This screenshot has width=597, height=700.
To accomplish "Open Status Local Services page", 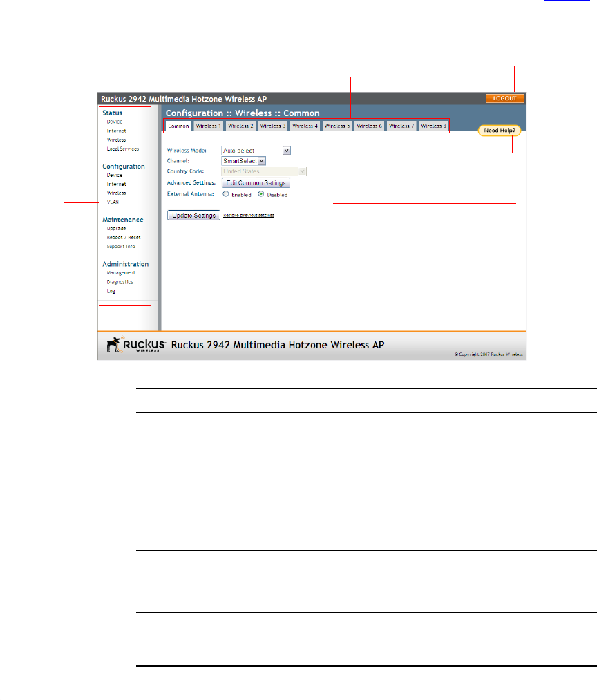I will (x=123, y=149).
